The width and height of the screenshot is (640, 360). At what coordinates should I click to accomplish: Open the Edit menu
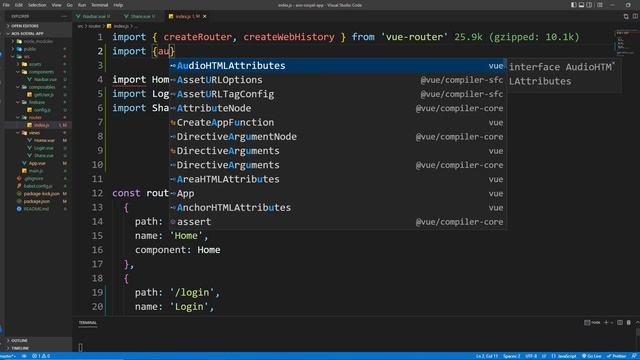[x=19, y=5]
